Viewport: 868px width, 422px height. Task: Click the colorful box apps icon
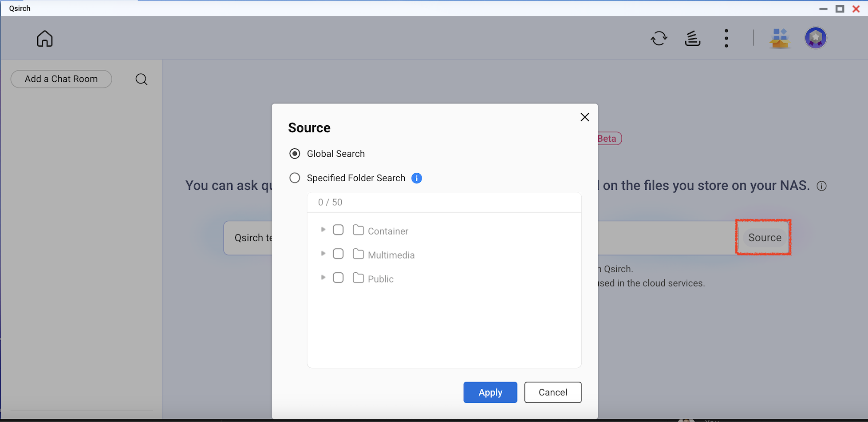tap(779, 38)
